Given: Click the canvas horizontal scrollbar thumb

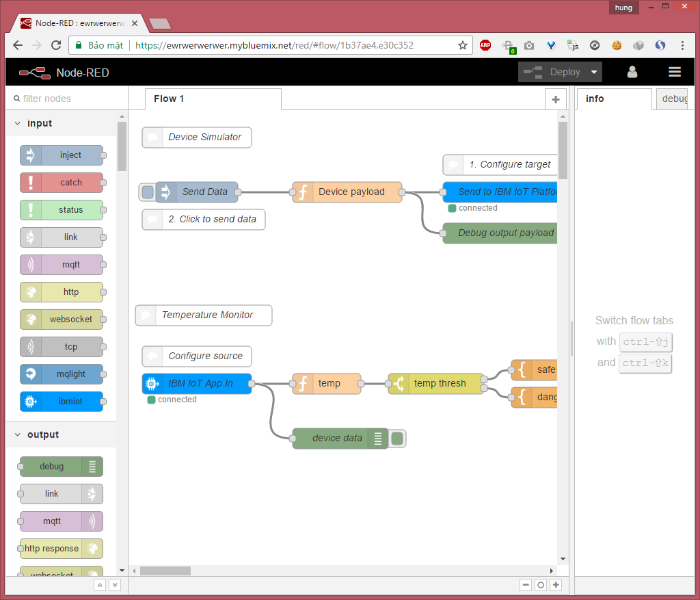Looking at the screenshot, I should pyautogui.click(x=165, y=571).
